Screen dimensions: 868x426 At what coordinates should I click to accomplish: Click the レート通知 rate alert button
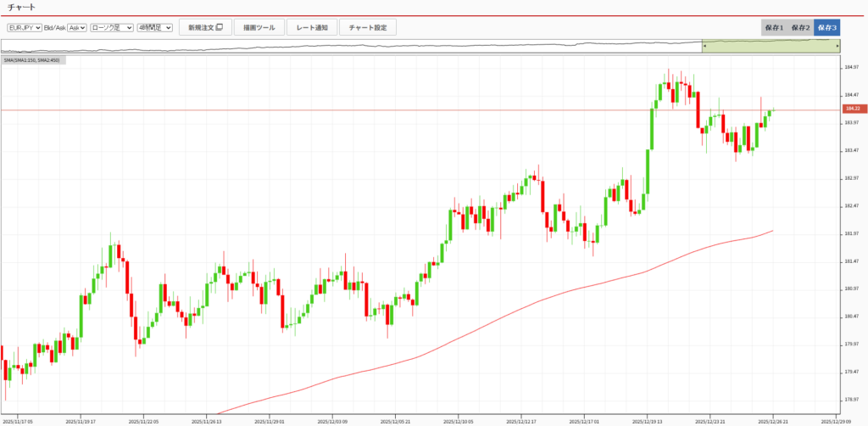[x=312, y=27]
